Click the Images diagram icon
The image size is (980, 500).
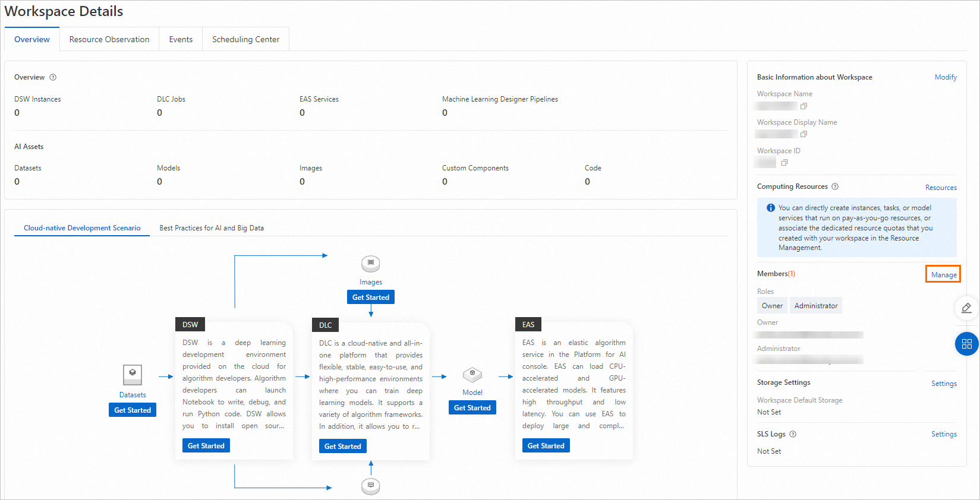coord(371,263)
